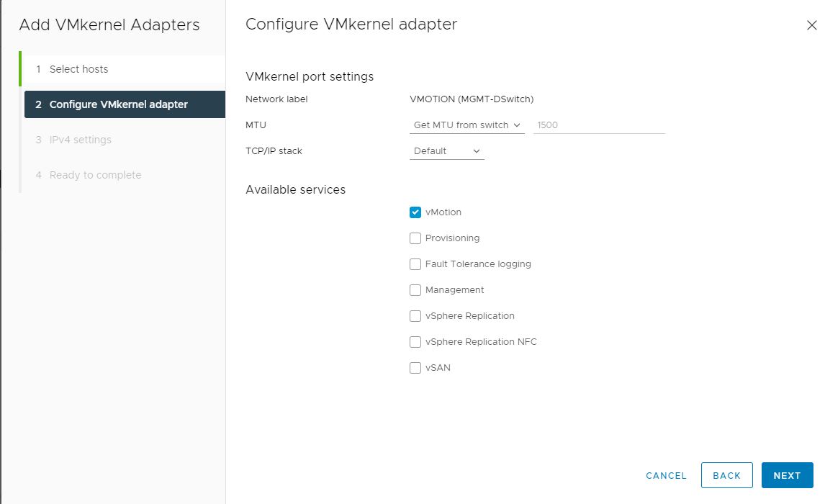The image size is (825, 504).
Task: Expand the TCP/IP stack Default dropdown
Action: [447, 151]
